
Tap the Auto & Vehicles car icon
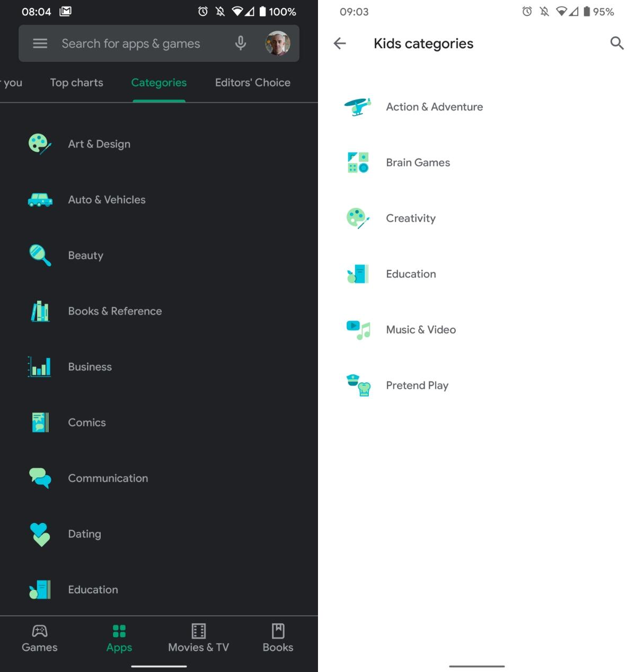coord(40,200)
